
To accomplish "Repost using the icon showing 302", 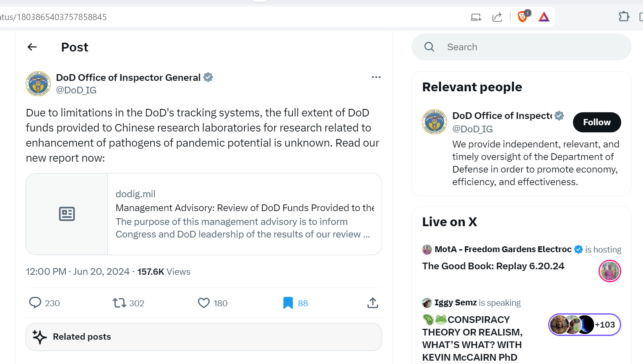I will (x=119, y=302).
